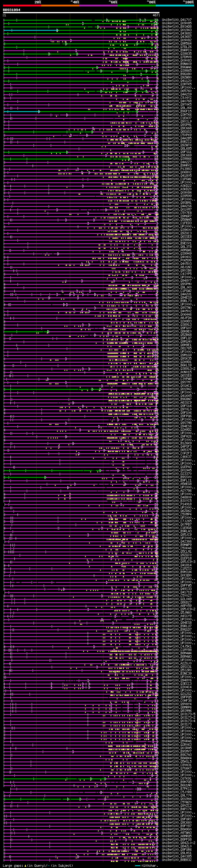Select hit UniRef100_Q7DMV8
Viewport: 197px width, 868px height.
[177, 57]
